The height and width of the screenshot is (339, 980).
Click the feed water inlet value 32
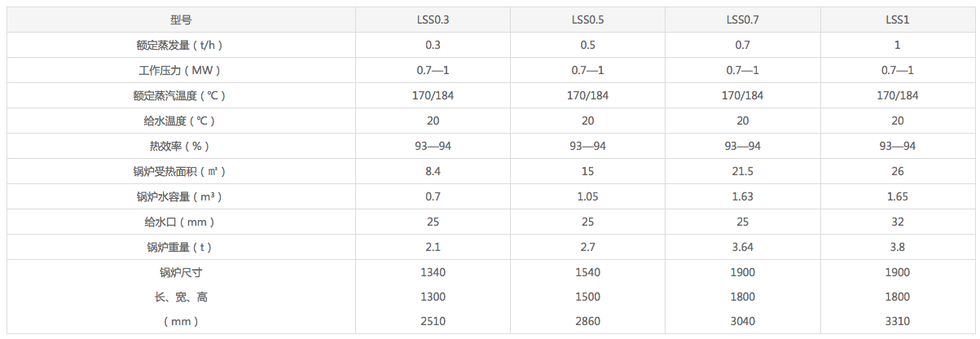[x=897, y=222]
